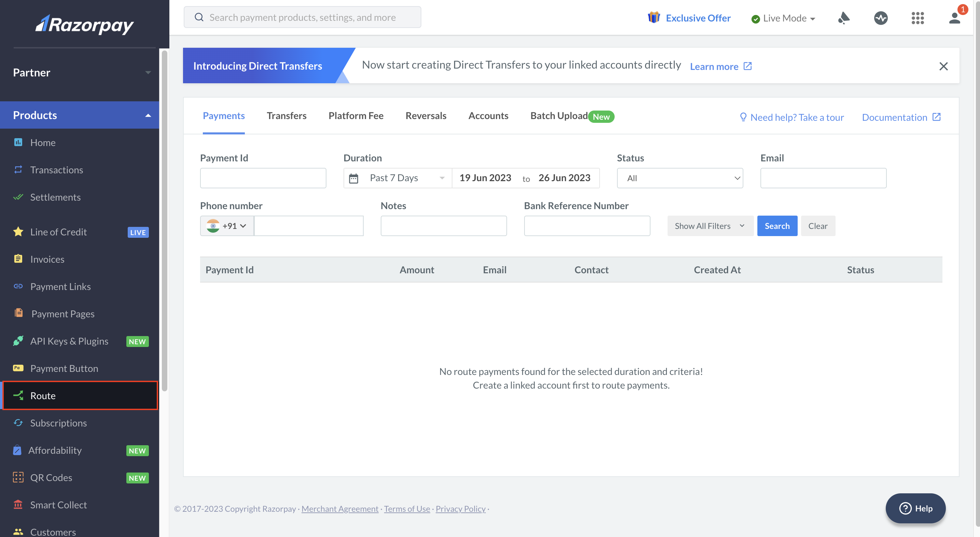Click the Email filter input field
The height and width of the screenshot is (537, 980).
(x=823, y=178)
